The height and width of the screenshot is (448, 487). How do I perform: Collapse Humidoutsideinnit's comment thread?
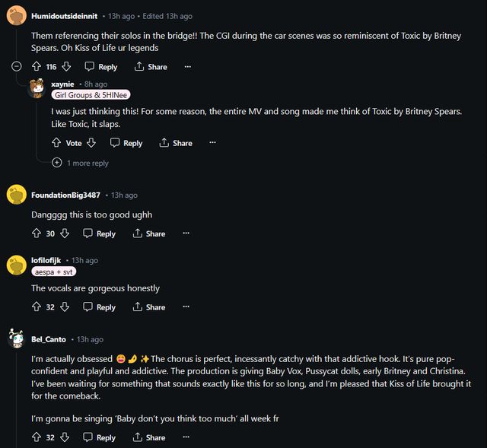pos(17,67)
